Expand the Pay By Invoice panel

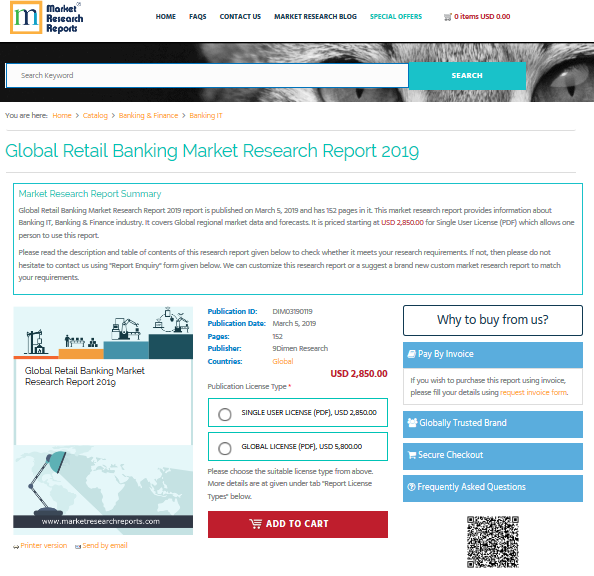[x=493, y=355]
